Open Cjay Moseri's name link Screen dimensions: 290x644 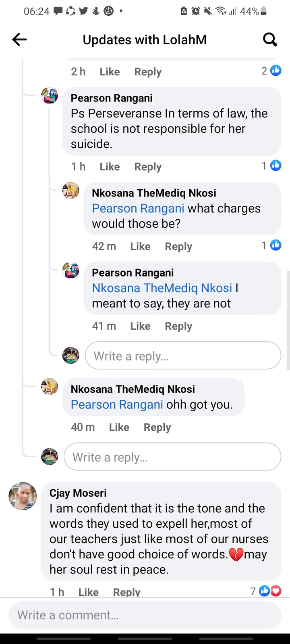78,493
